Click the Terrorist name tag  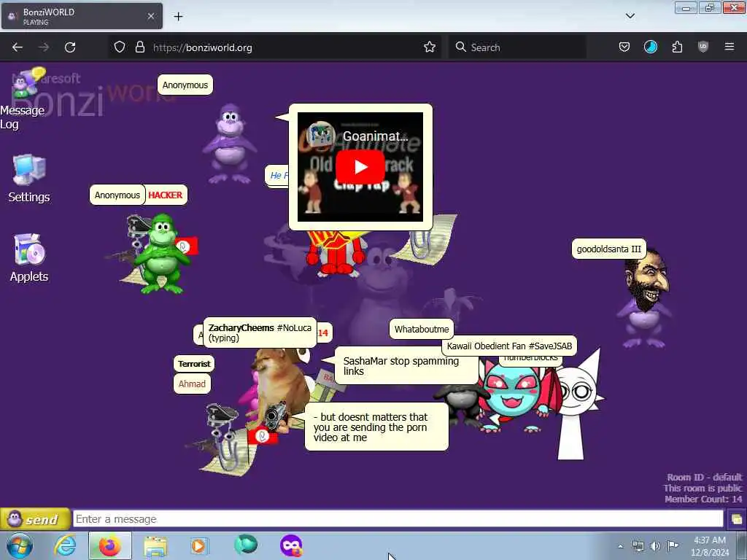[194, 364]
